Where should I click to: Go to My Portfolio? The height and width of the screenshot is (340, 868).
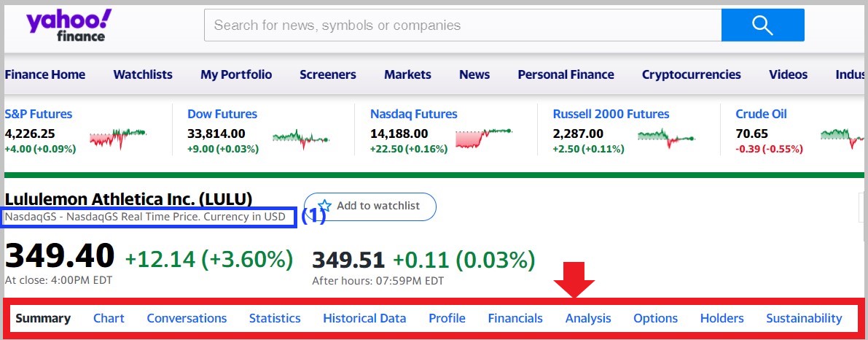(236, 74)
